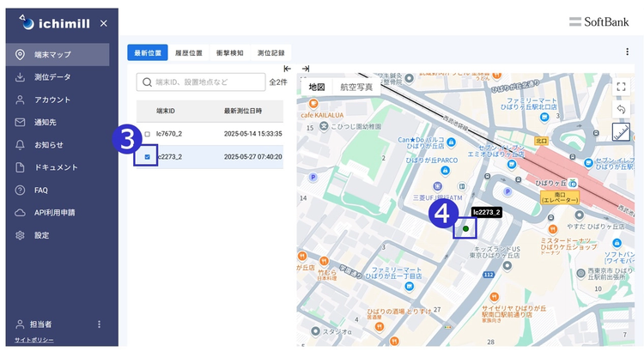Switch to the 履歴位置 tab

[x=189, y=52]
